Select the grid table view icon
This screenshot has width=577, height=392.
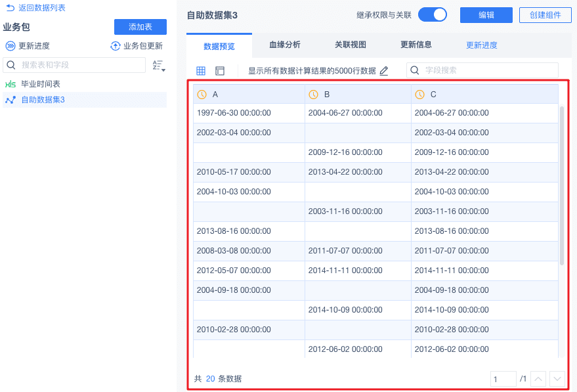[201, 71]
